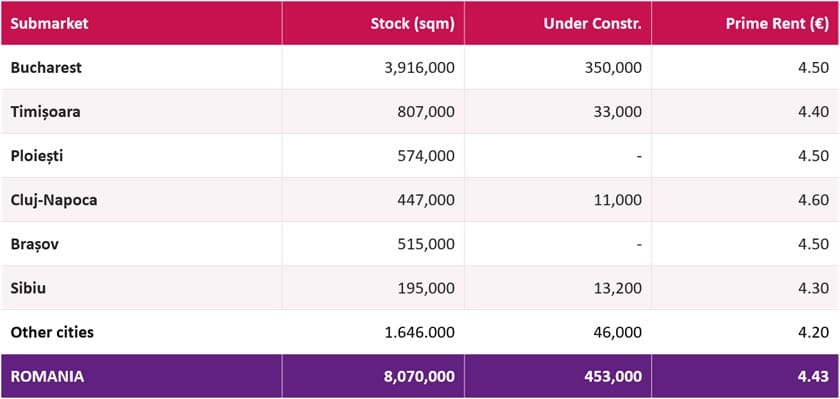The image size is (840, 399).
Task: Click Bucharest stock value 3,916,000
Action: tap(419, 68)
